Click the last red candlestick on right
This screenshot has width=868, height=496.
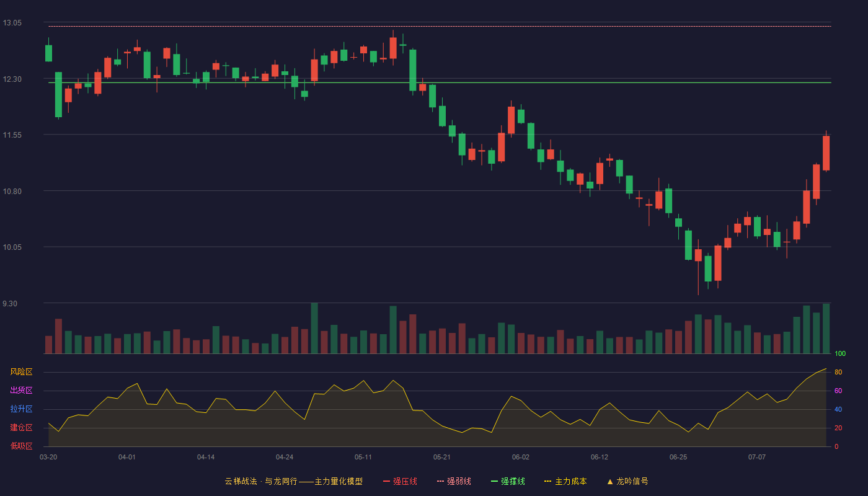click(x=826, y=153)
